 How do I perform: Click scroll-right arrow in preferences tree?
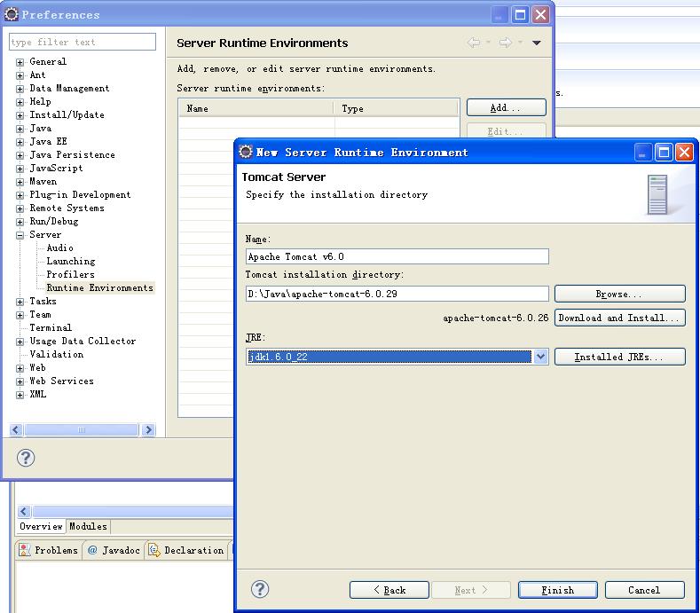(149, 430)
